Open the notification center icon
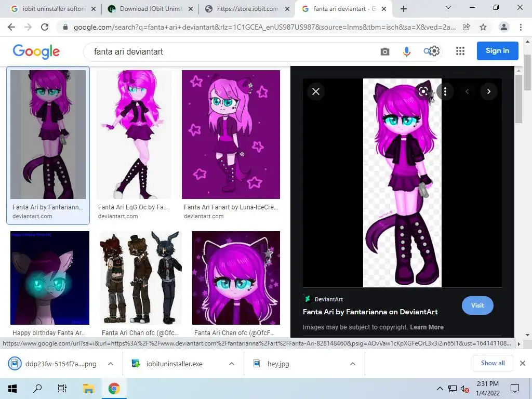The image size is (532, 399). (x=515, y=389)
